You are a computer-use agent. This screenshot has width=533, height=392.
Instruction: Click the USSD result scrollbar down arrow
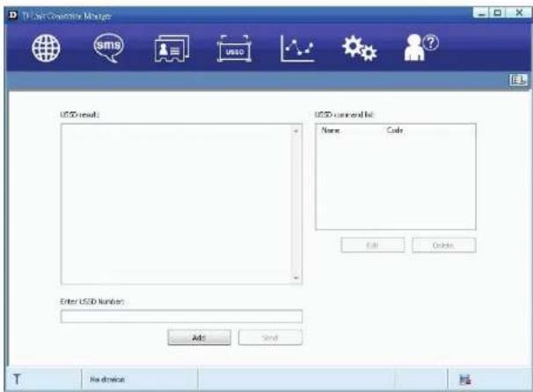(296, 278)
